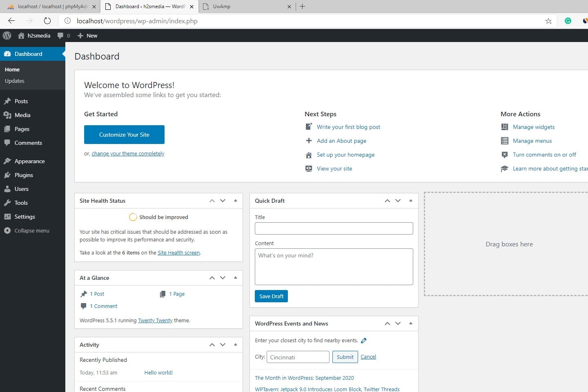The image size is (588, 392).
Task: Switch to the UwAmp browser tab
Action: 247,7
